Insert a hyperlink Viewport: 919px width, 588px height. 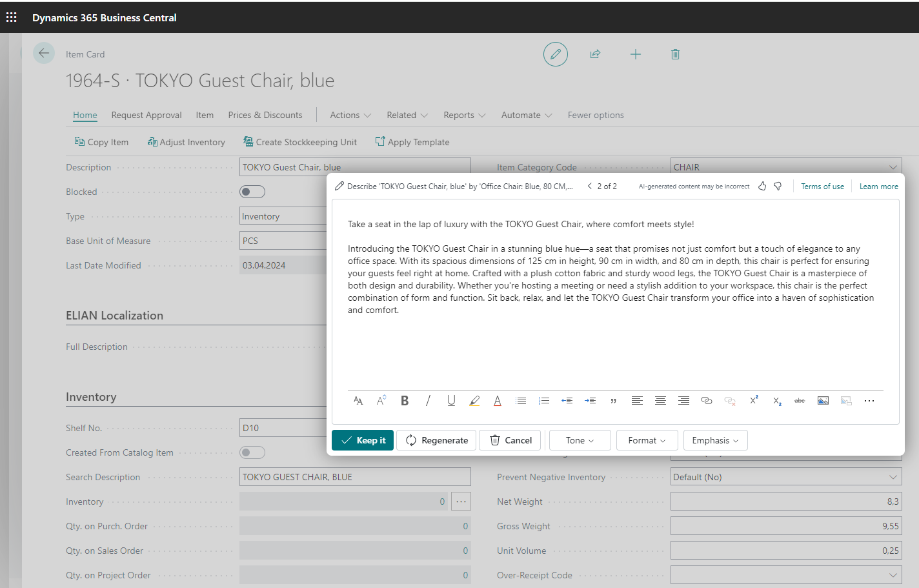pyautogui.click(x=707, y=401)
